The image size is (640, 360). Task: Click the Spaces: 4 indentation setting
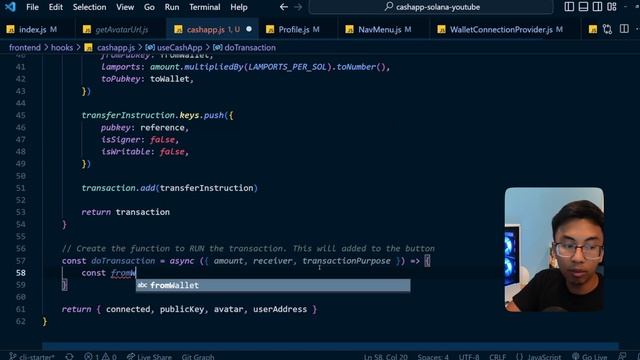click(433, 356)
